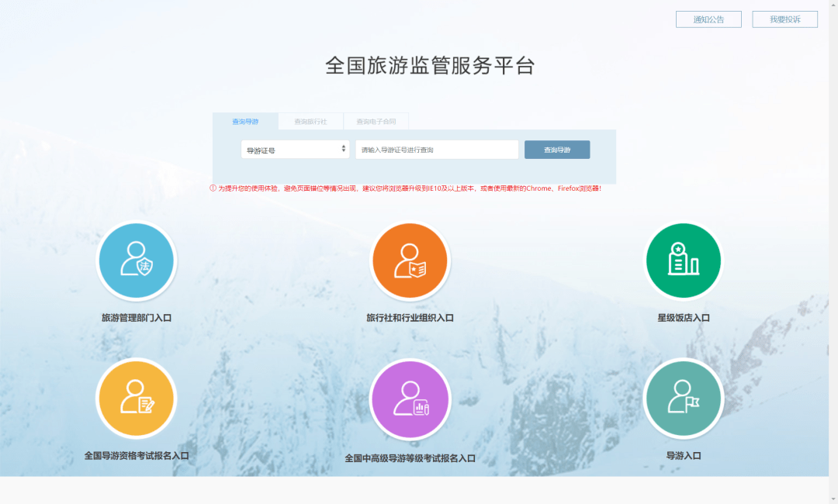Open the 全国导游资格考试报名入口 text link
The width and height of the screenshot is (838, 504).
click(x=137, y=456)
